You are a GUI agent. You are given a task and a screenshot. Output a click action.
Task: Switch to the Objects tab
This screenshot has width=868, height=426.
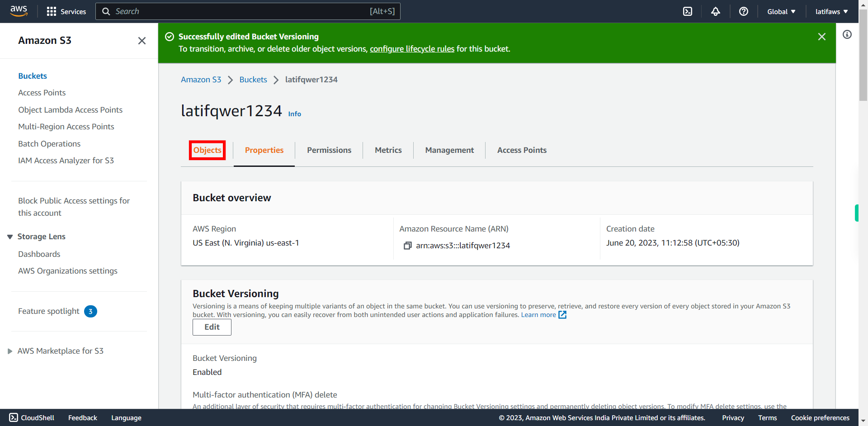(x=208, y=150)
